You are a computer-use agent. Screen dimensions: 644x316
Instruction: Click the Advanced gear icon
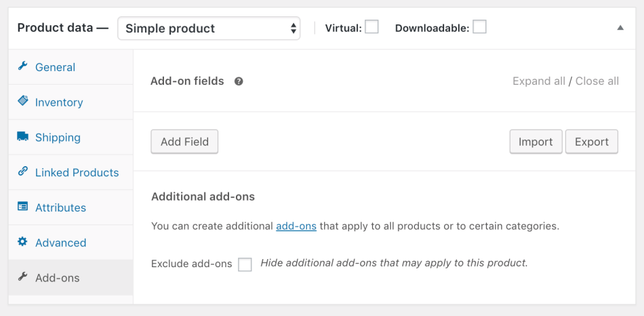(22, 242)
